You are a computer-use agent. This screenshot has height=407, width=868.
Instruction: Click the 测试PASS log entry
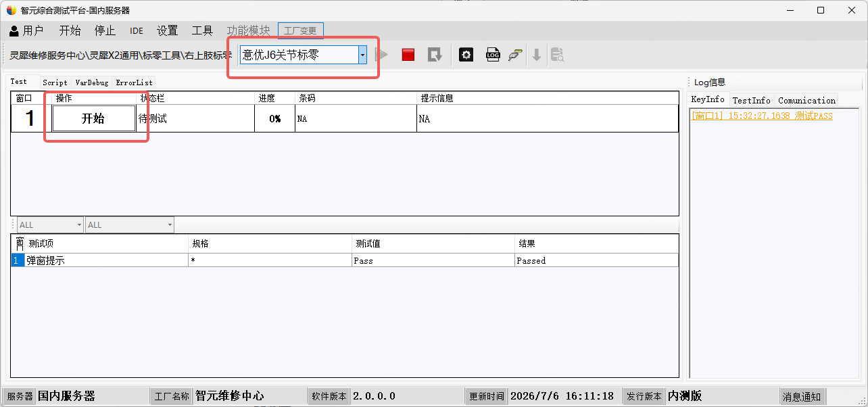click(x=761, y=116)
